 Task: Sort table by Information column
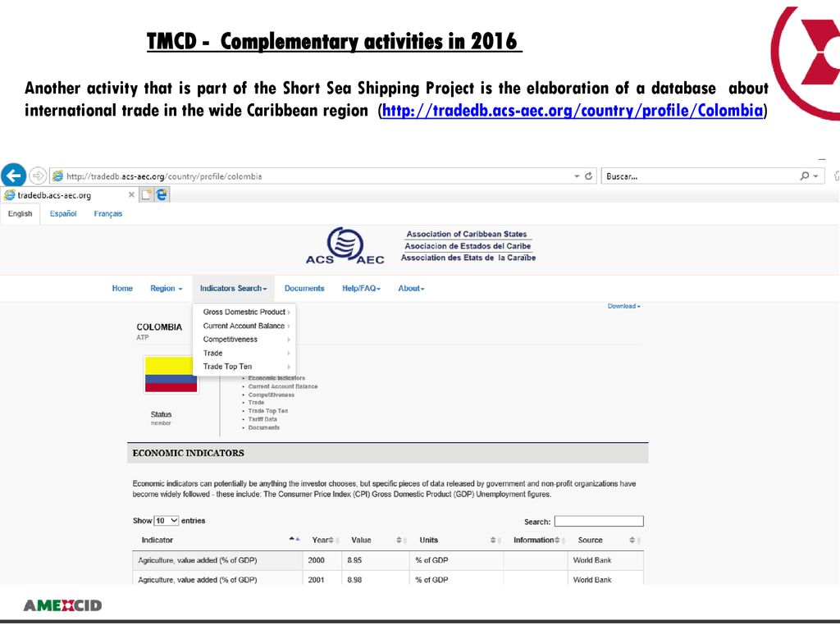click(536, 540)
